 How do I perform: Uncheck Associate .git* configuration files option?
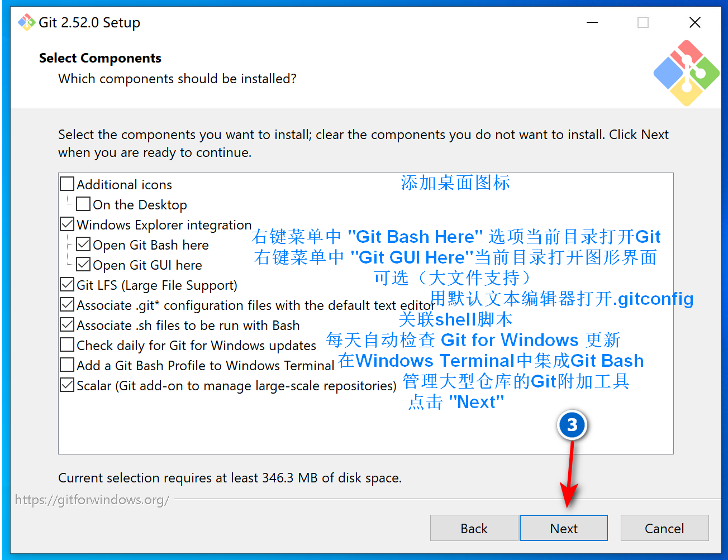pos(66,304)
